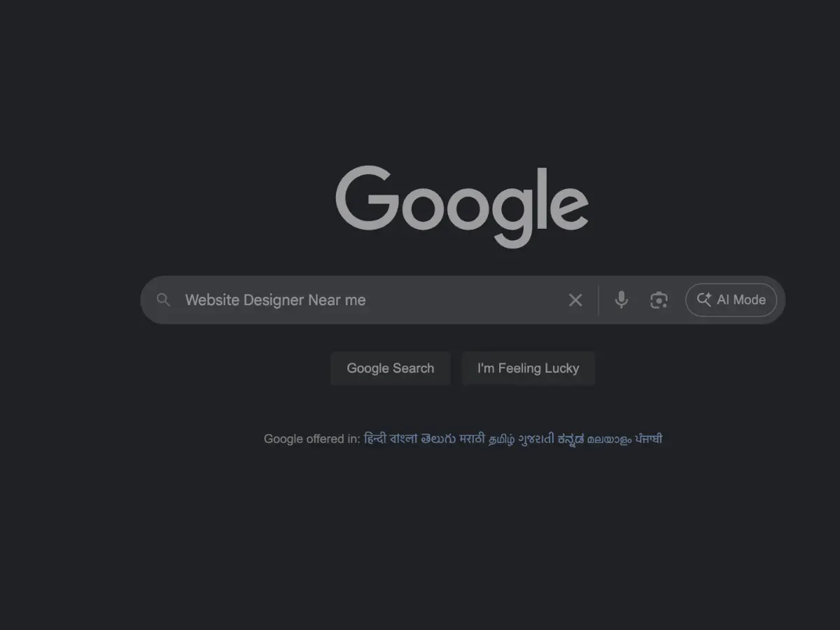The height and width of the screenshot is (630, 840).
Task: Click inside the 'Website Designer Near me' field
Action: pos(371,300)
